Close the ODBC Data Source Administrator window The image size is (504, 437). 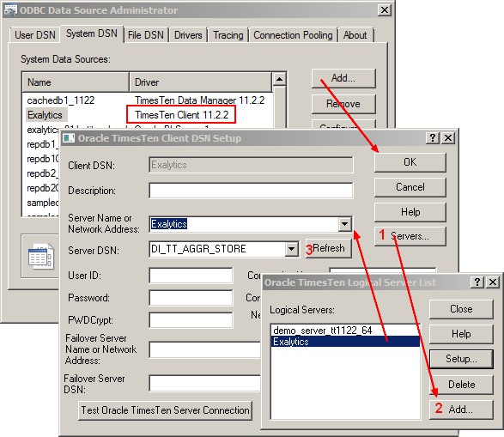(384, 10)
